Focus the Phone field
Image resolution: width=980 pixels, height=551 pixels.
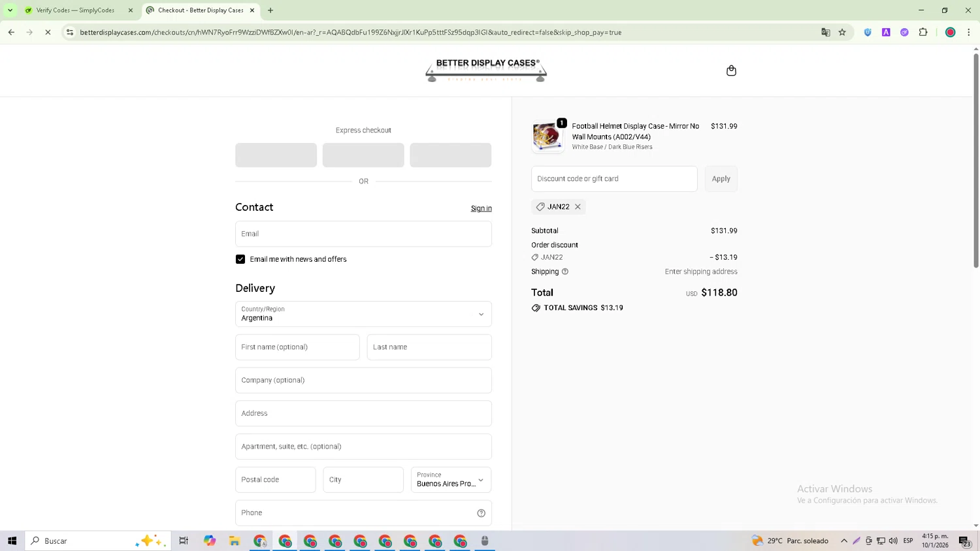tap(363, 513)
